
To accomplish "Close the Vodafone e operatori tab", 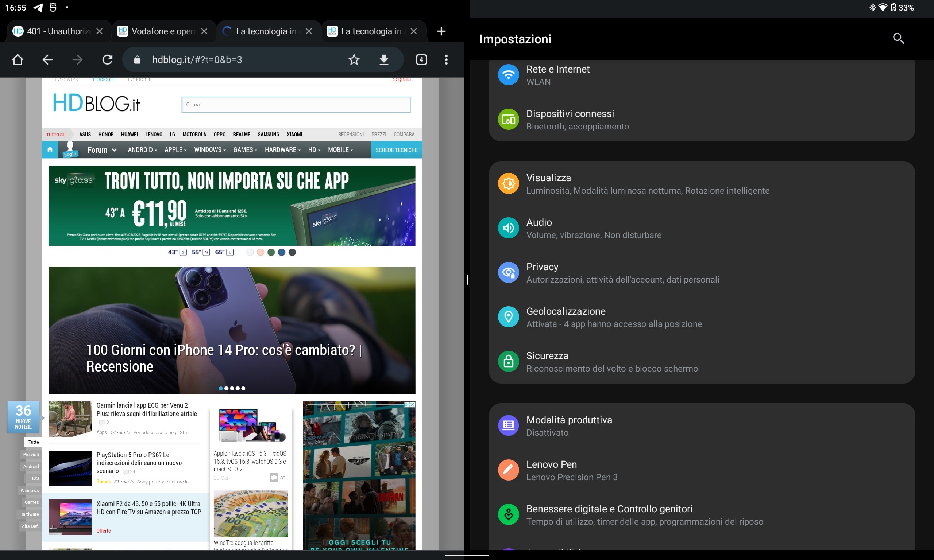I will point(204,31).
